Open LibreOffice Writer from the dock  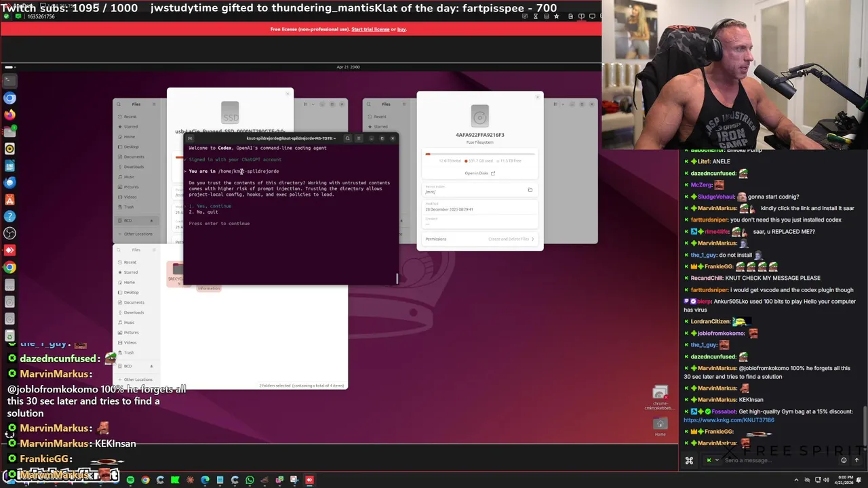click(x=9, y=166)
